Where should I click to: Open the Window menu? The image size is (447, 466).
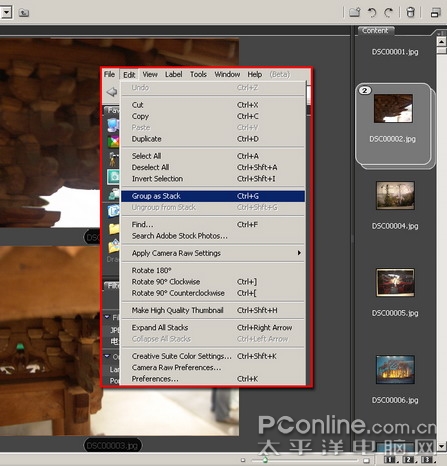[x=227, y=74]
